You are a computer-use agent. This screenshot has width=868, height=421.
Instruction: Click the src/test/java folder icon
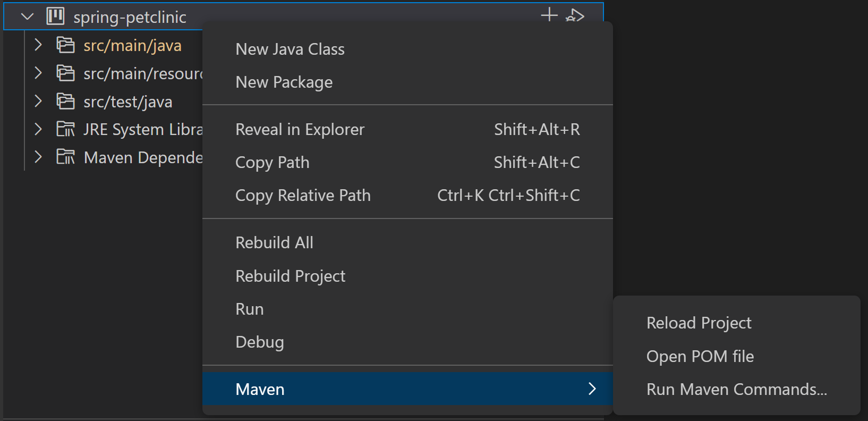tap(66, 101)
